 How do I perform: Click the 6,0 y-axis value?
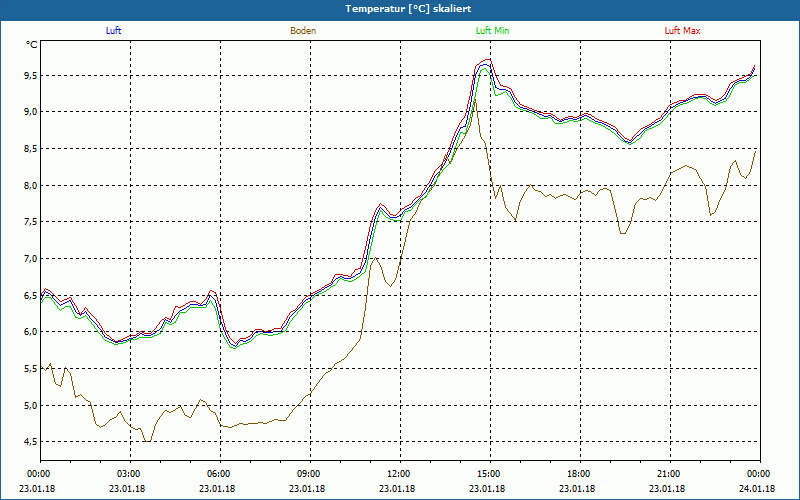pos(31,332)
